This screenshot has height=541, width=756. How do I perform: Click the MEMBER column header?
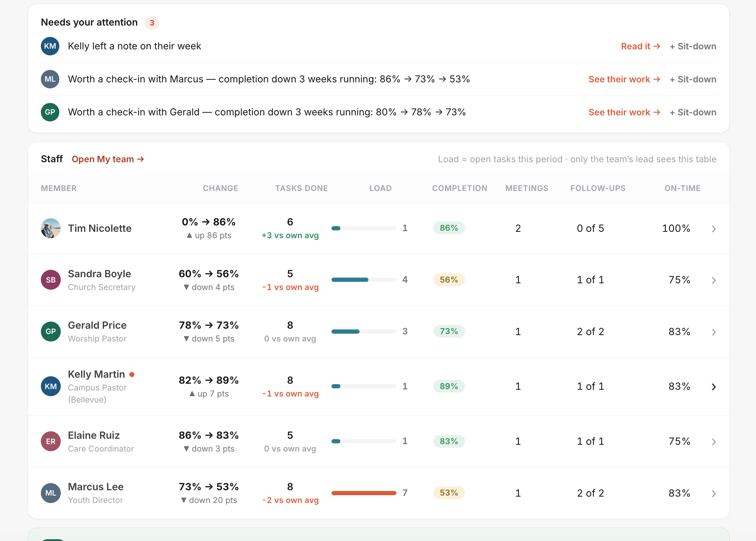59,188
